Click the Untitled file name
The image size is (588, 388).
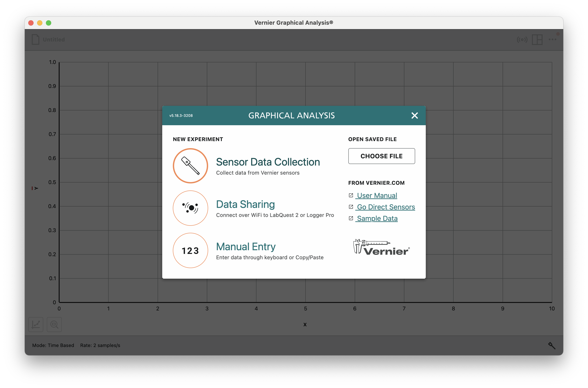point(54,40)
